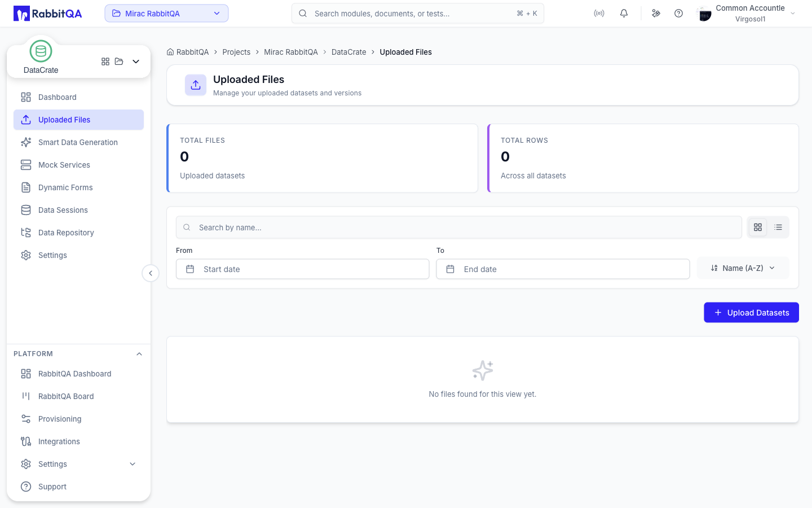Click the Provisioning sliders icon
This screenshot has height=508, width=812.
(x=26, y=419)
